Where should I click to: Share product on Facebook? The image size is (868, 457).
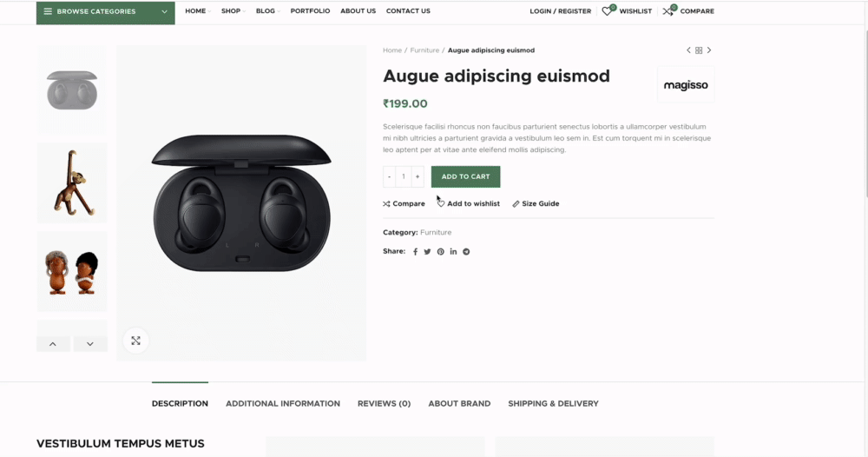pos(415,251)
